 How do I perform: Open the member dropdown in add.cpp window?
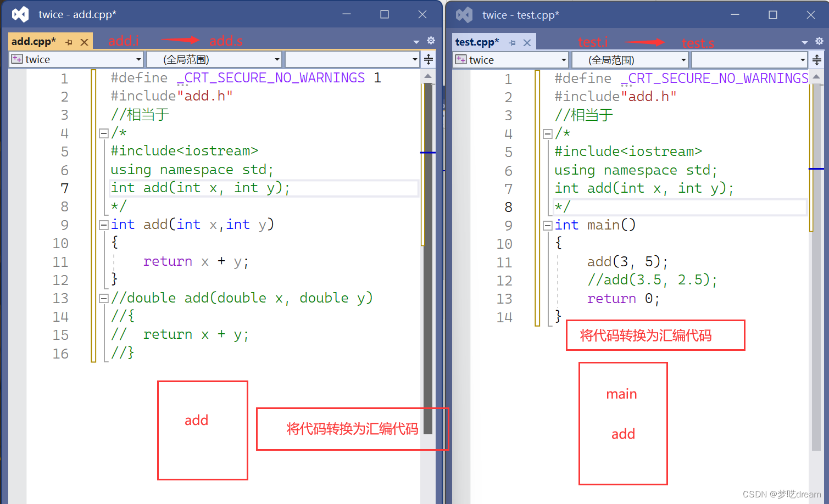pos(415,59)
